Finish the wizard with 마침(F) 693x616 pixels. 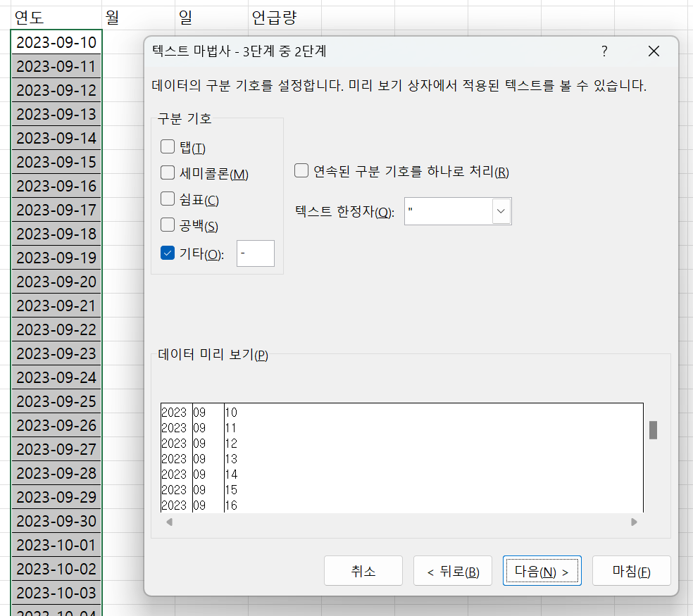tap(632, 571)
